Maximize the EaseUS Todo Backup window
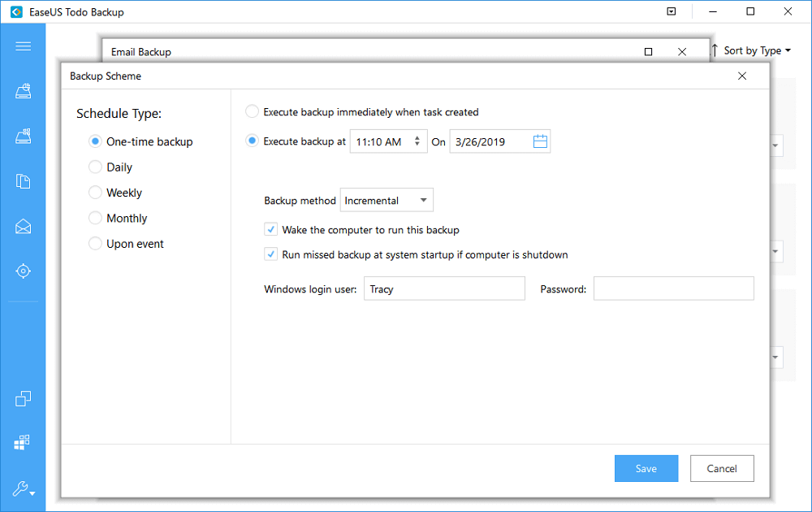Viewport: 812px width, 512px height. 750,11
